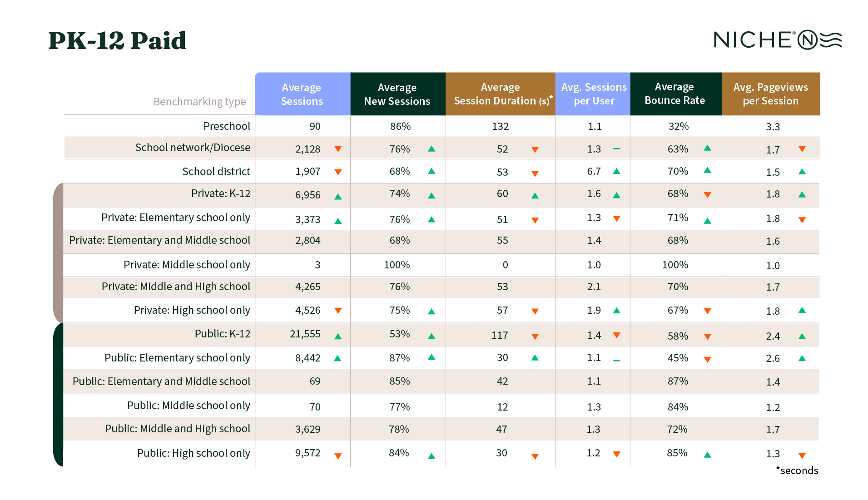Click the *seconds footnote
Screen dimensions: 868x500
(797, 471)
